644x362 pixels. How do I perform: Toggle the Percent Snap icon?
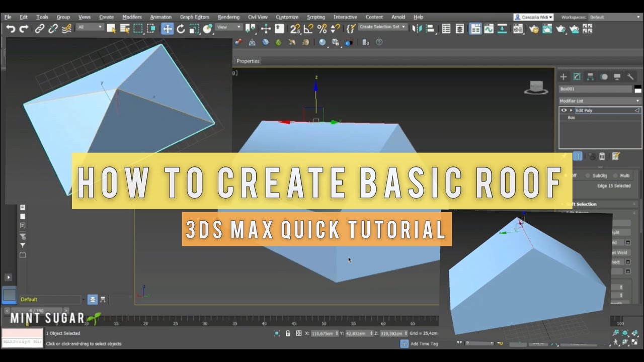[322, 29]
